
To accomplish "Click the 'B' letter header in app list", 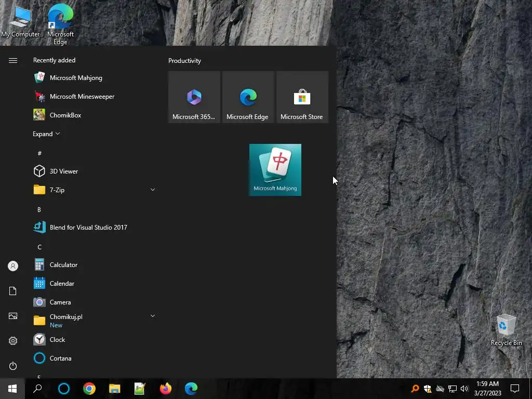I will [x=39, y=210].
